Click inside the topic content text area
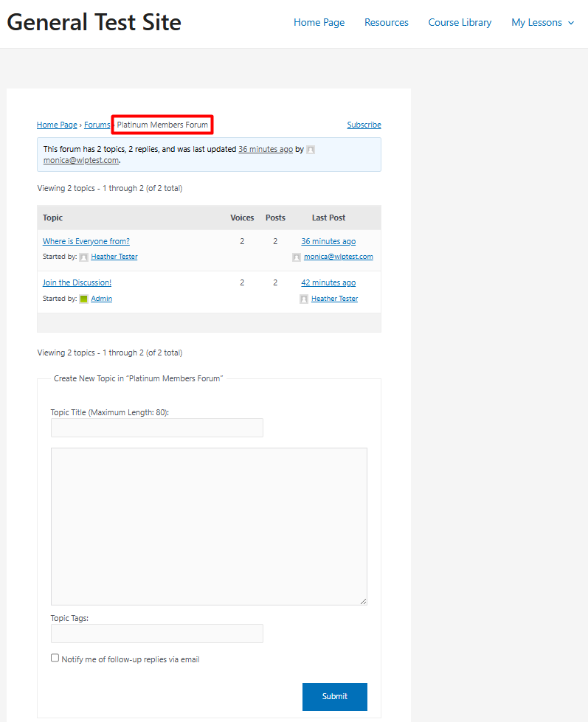Viewport: 588px width, 722px height. click(x=209, y=527)
